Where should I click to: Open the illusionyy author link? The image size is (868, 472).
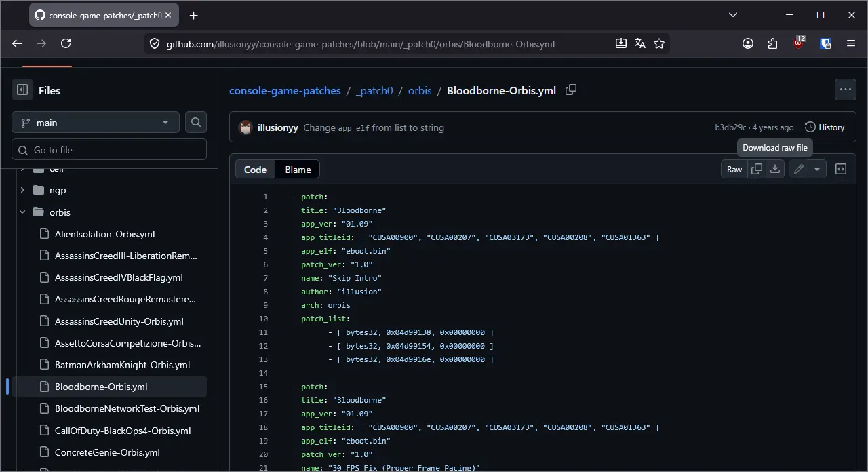tap(278, 127)
